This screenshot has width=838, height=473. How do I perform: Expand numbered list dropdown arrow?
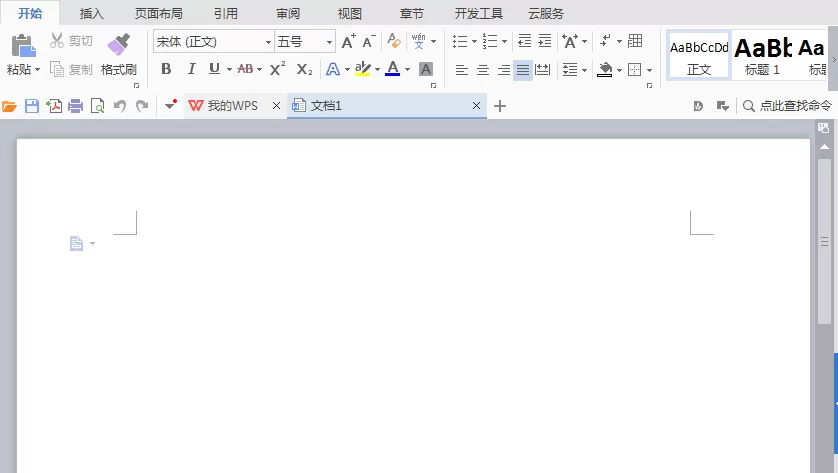(504, 42)
